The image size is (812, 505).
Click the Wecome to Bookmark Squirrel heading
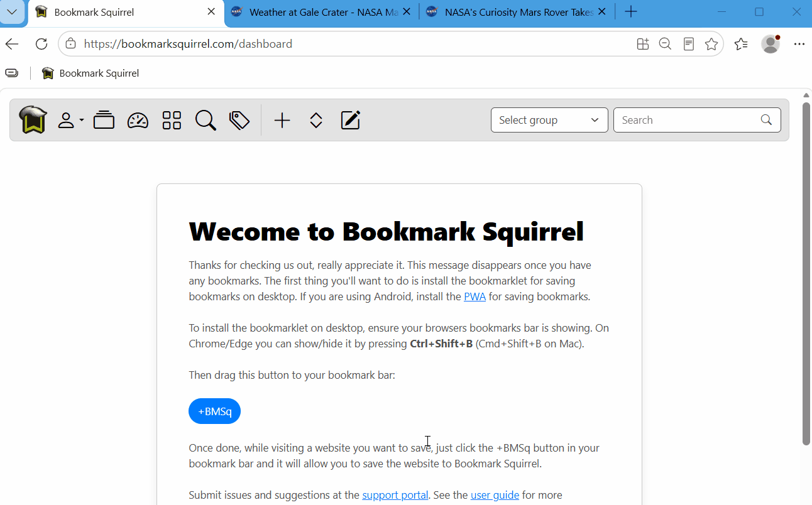coord(387,231)
